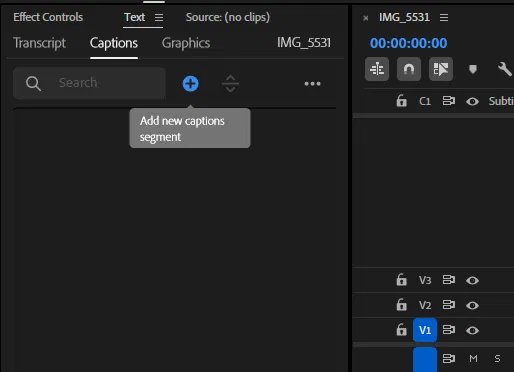Open the IMG_5531 sequence panel menu
514x372 pixels.
click(444, 17)
